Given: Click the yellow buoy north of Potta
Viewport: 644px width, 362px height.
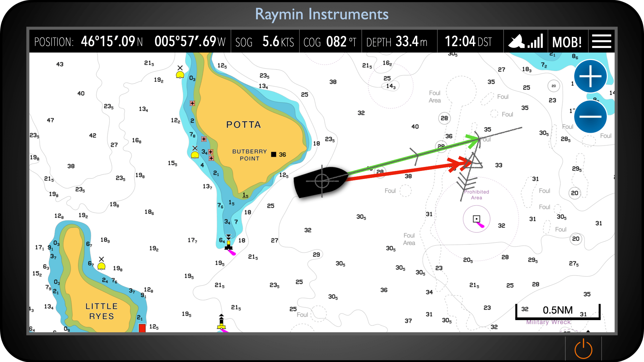Looking at the screenshot, I should [x=180, y=74].
